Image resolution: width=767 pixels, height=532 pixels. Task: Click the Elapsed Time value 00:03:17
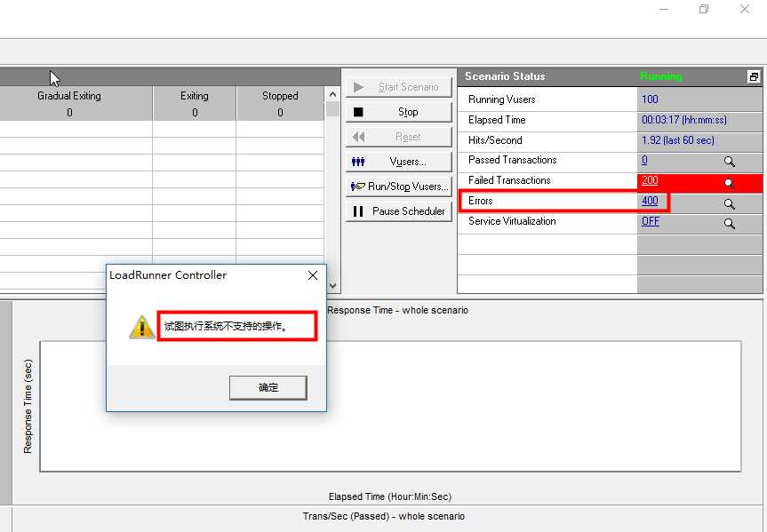click(x=683, y=120)
